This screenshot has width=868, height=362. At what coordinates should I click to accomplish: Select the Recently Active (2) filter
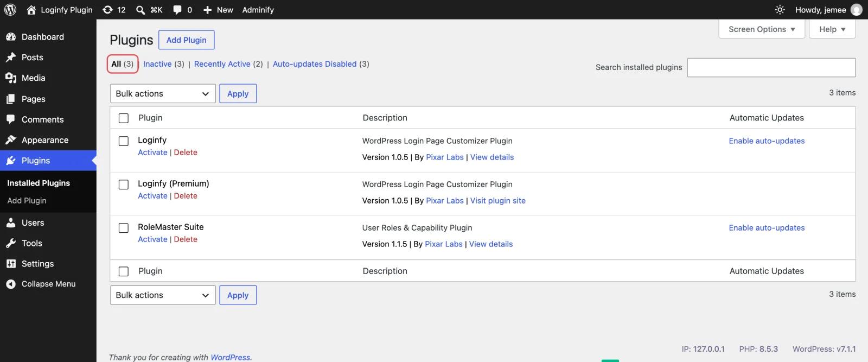coord(228,64)
